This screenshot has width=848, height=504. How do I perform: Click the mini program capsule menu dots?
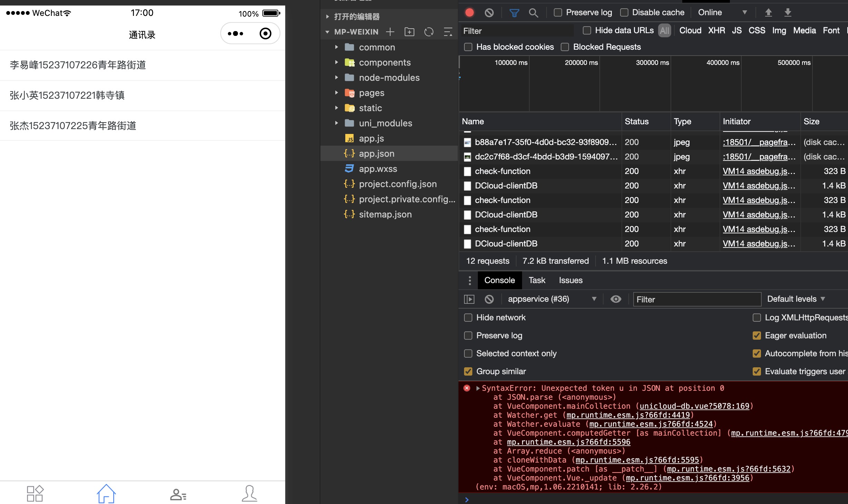pyautogui.click(x=235, y=33)
